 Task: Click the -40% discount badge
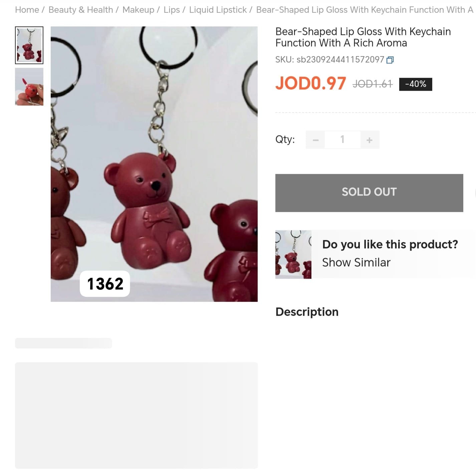pos(416,84)
